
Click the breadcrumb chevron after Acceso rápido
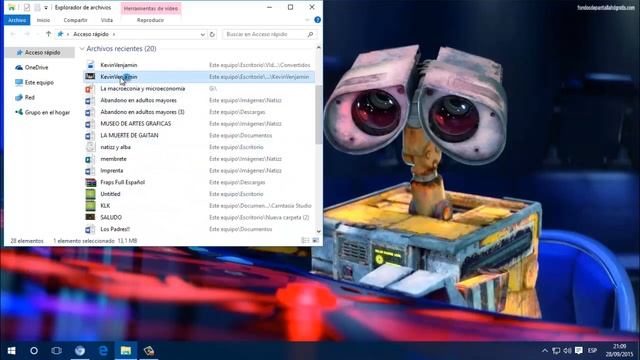(x=114, y=35)
